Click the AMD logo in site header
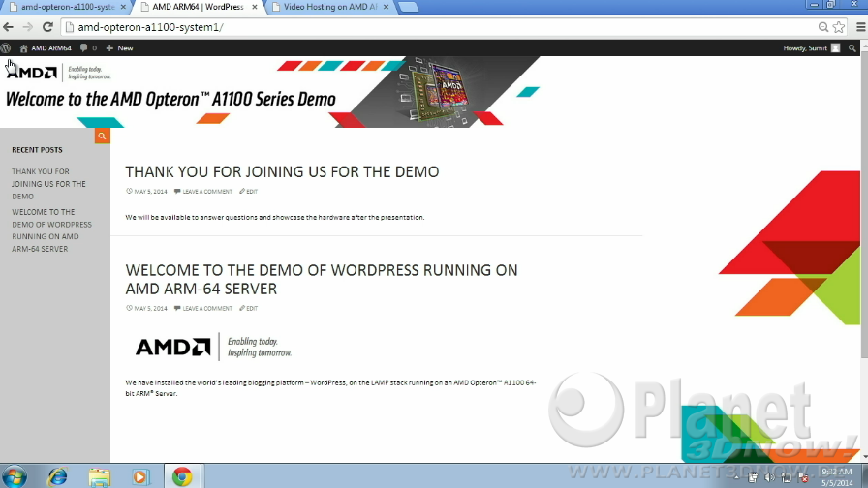 [x=32, y=72]
